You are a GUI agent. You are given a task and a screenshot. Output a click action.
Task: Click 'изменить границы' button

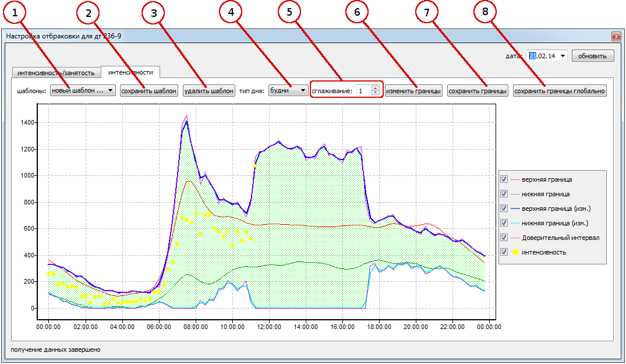[x=413, y=91]
